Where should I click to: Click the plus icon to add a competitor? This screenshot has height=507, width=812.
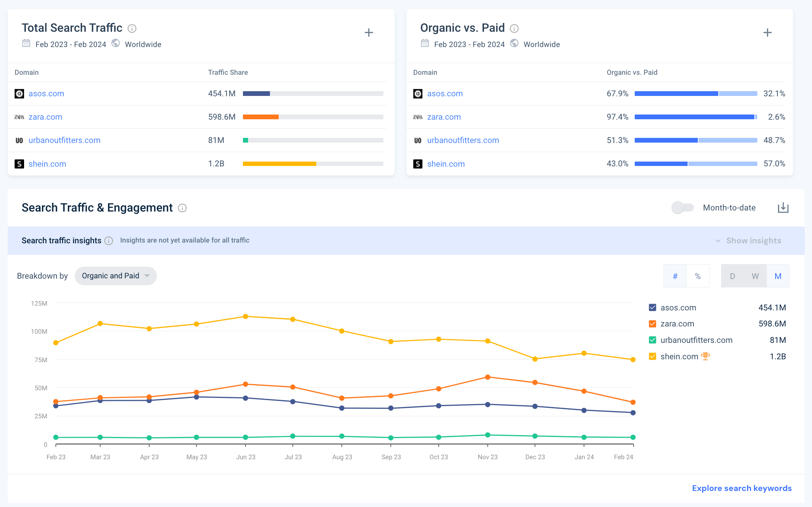(369, 32)
